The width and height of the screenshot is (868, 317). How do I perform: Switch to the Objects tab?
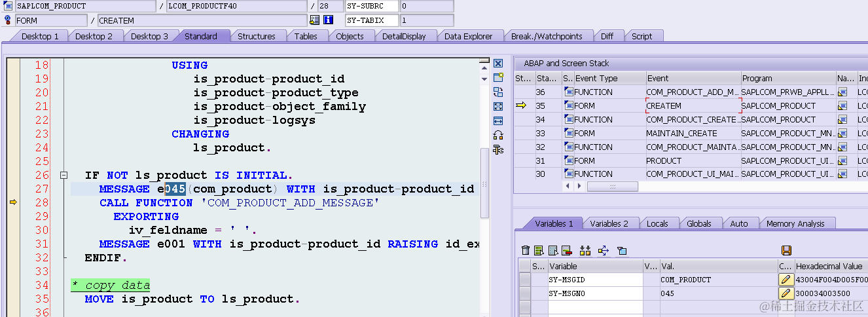pyautogui.click(x=350, y=37)
